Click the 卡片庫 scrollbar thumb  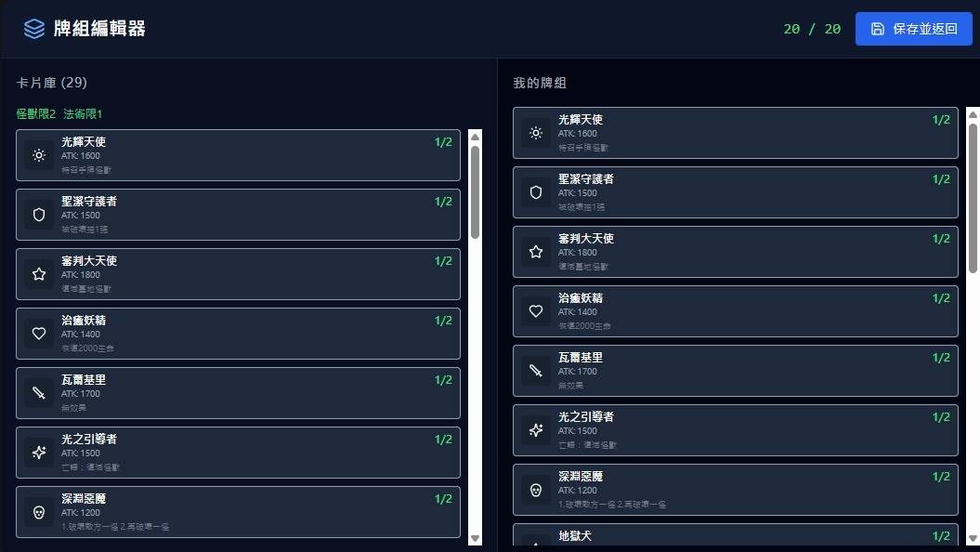pyautogui.click(x=476, y=191)
